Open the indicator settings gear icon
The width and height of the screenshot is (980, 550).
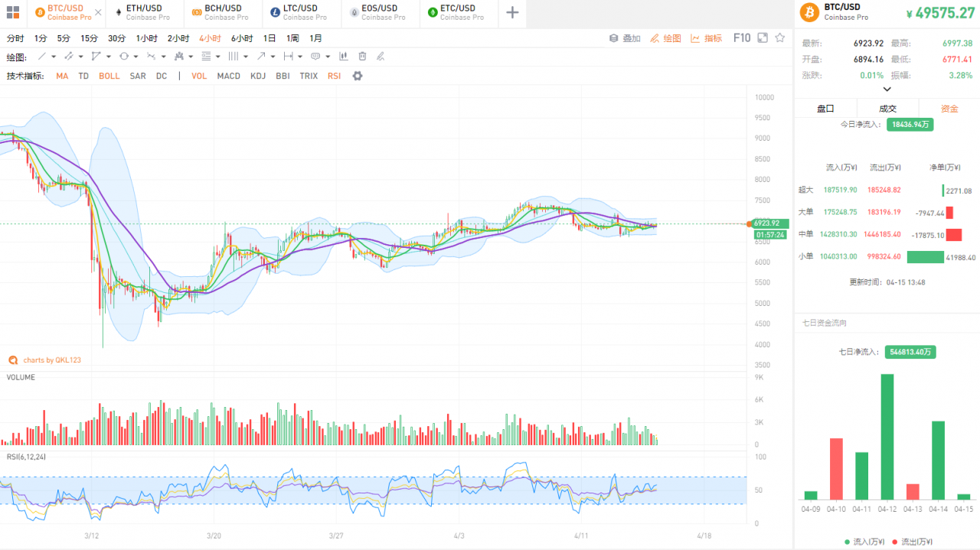click(x=357, y=76)
